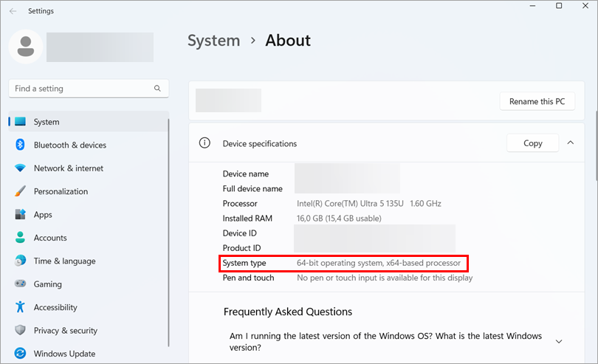The width and height of the screenshot is (598, 364).
Task: Open Accounts using the person icon
Action: pos(20,238)
